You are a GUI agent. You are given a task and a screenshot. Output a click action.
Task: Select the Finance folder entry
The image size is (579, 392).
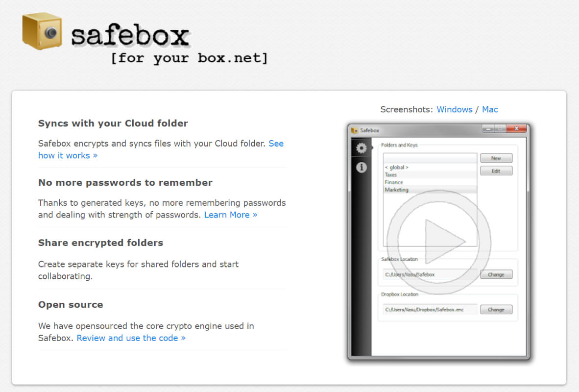[430, 182]
